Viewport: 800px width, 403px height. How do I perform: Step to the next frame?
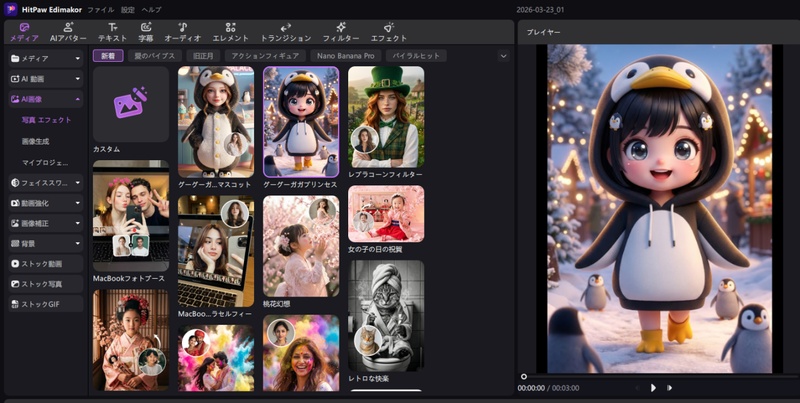pos(669,388)
